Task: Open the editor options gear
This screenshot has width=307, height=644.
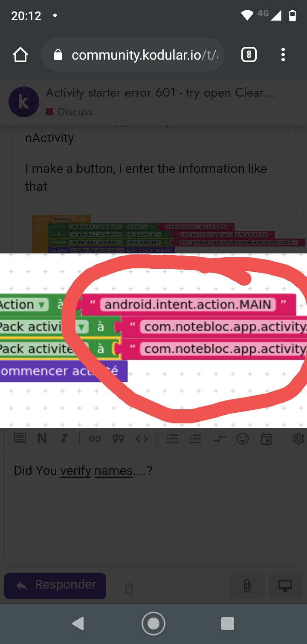Action: point(298,438)
